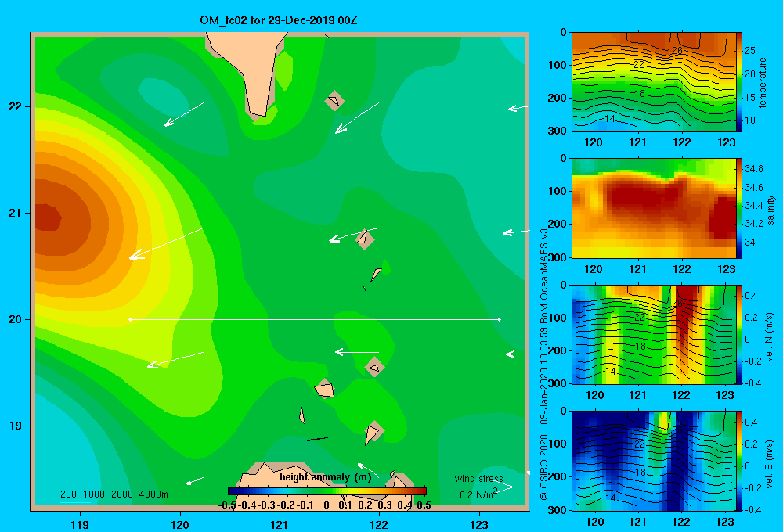Click the west endpoint of the transect line

point(130,319)
